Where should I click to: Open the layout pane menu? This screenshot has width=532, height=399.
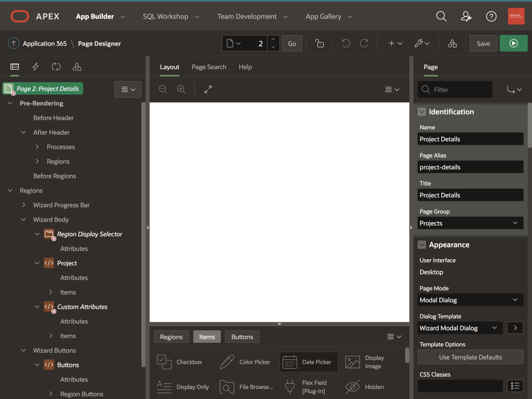click(392, 89)
